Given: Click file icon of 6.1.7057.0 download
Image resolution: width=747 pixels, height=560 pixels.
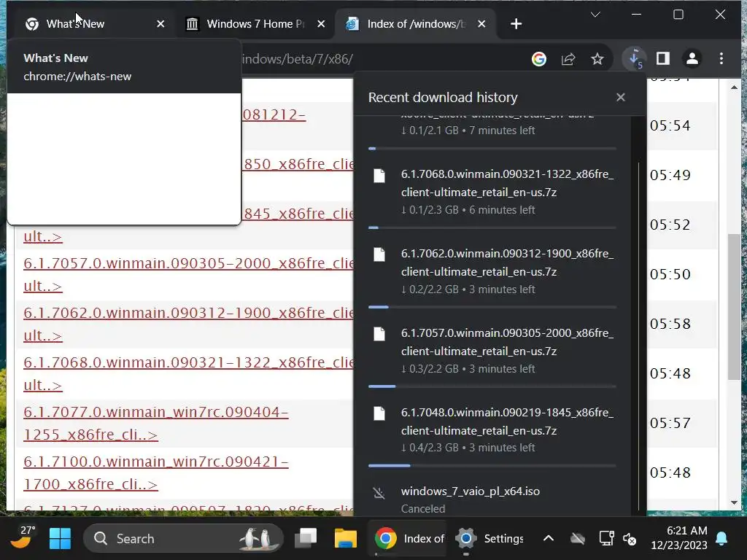Looking at the screenshot, I should click(379, 334).
